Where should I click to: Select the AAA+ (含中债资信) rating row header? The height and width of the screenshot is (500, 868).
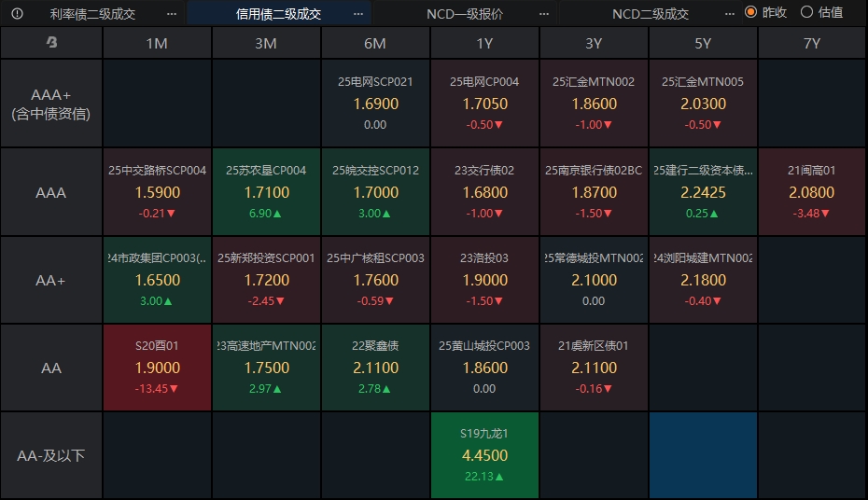[51, 104]
